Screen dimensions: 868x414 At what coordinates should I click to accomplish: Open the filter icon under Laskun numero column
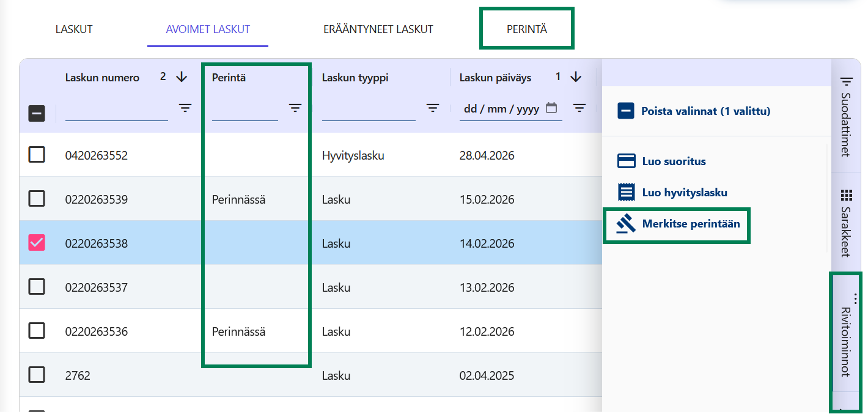185,108
